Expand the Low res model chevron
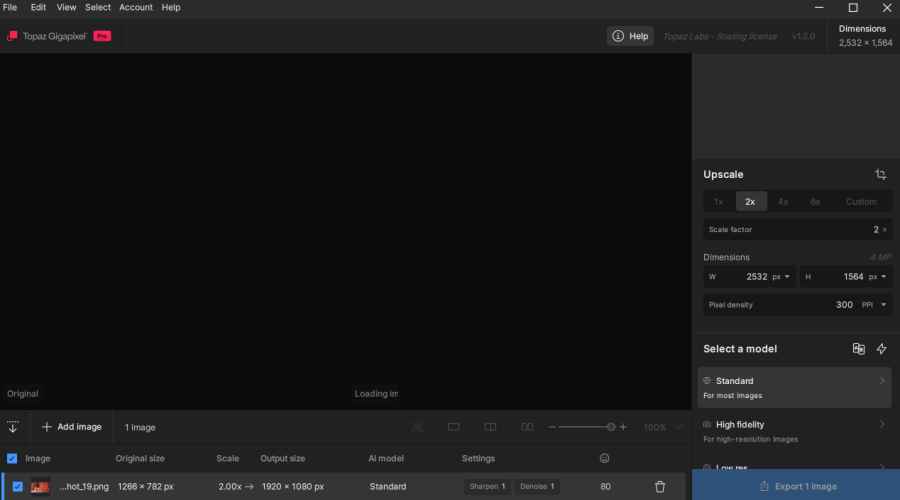 click(x=882, y=467)
